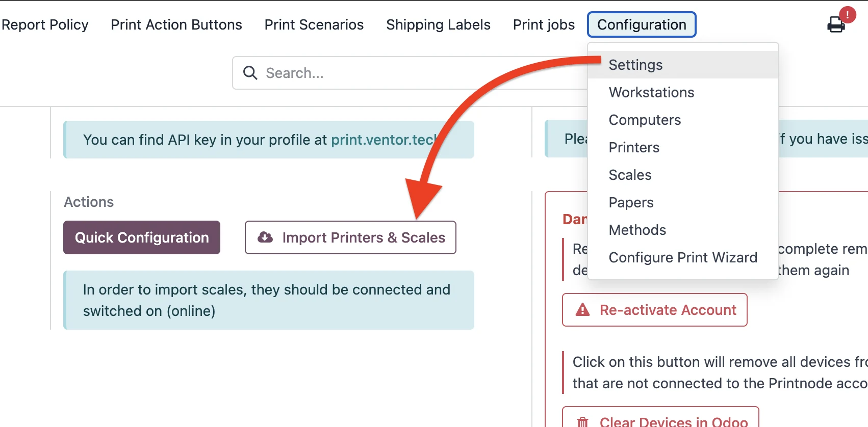Open the Configuration dropdown menu
The height and width of the screenshot is (427, 868).
click(642, 24)
